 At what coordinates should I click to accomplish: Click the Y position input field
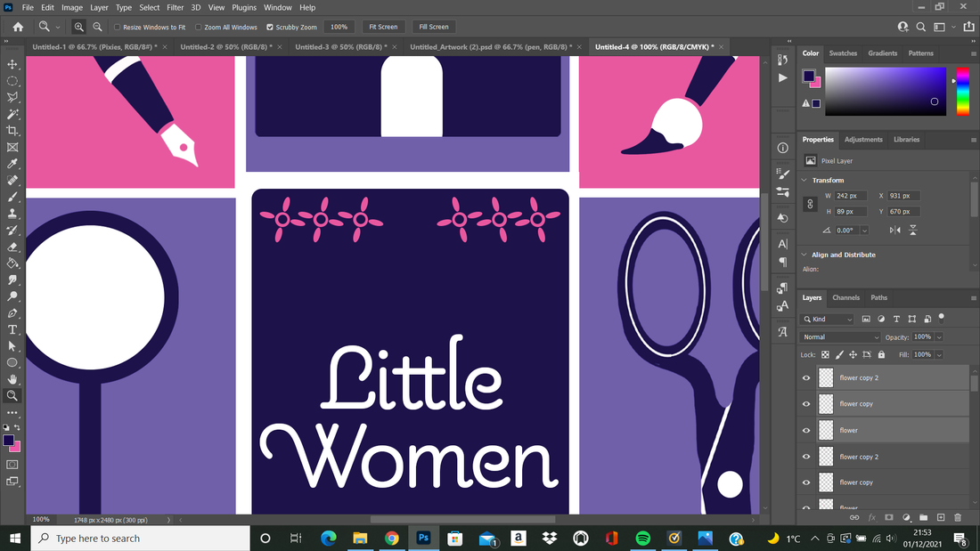click(x=903, y=212)
